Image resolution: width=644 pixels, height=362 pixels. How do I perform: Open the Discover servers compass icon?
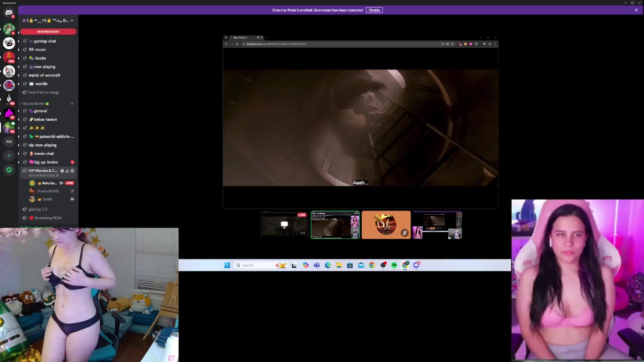tap(9, 170)
